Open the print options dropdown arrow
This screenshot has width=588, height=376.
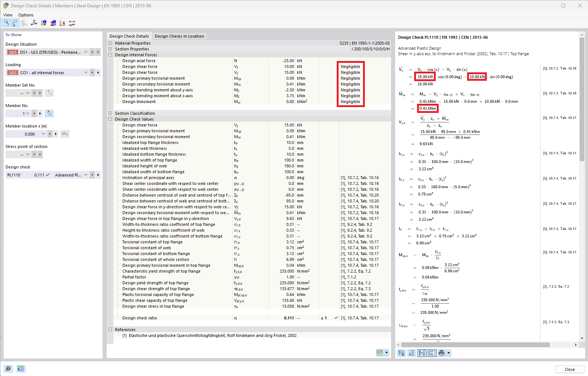(x=449, y=353)
